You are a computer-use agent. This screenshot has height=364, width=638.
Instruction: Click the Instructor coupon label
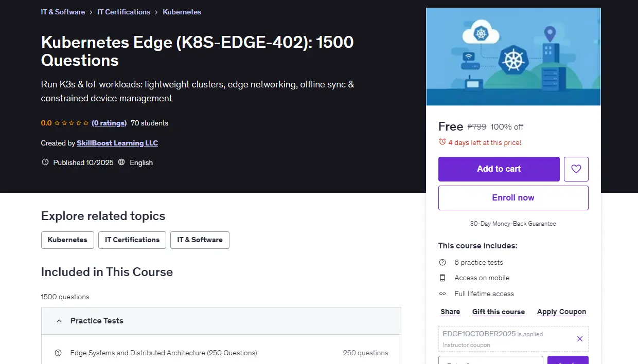(466, 345)
